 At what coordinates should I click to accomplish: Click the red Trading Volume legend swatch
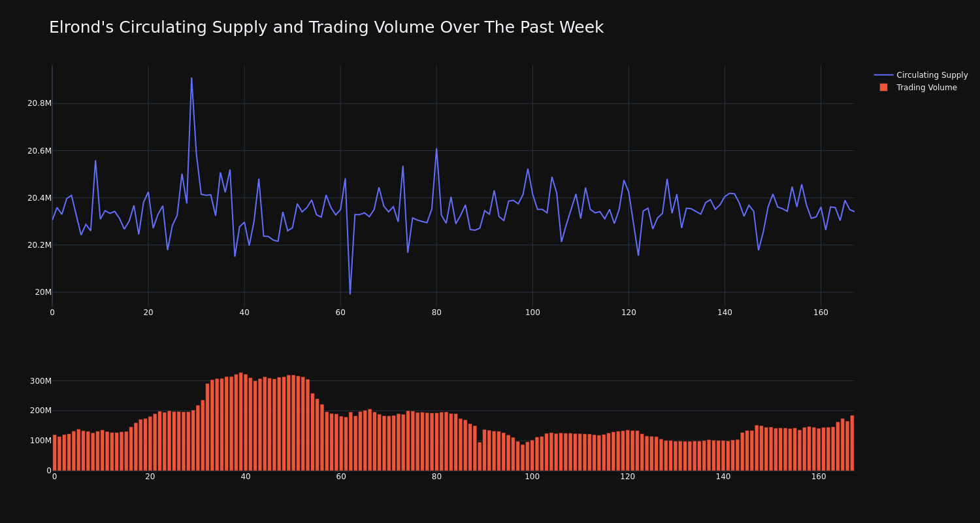pyautogui.click(x=883, y=88)
